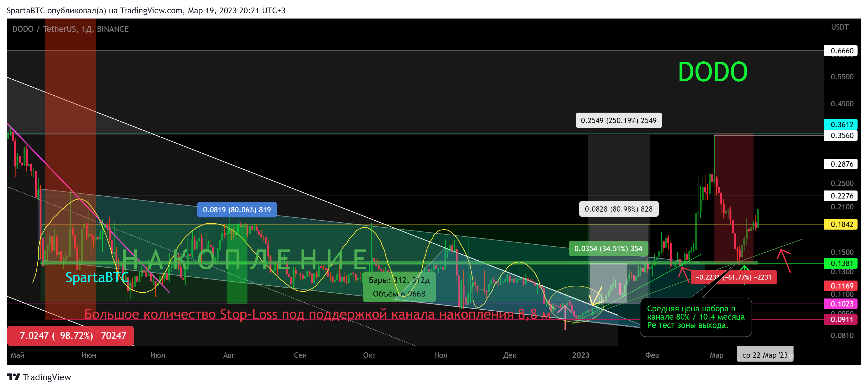
Task: Click the Мар label on time axis
Action: click(717, 355)
